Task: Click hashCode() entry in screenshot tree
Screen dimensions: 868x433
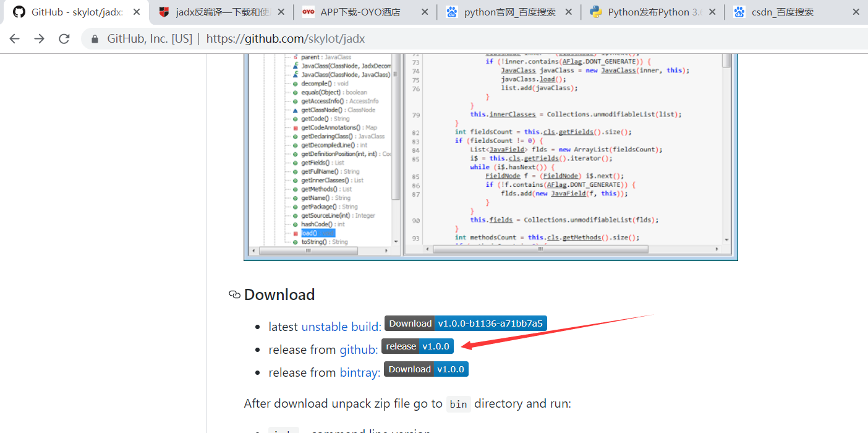Action: pos(323,225)
